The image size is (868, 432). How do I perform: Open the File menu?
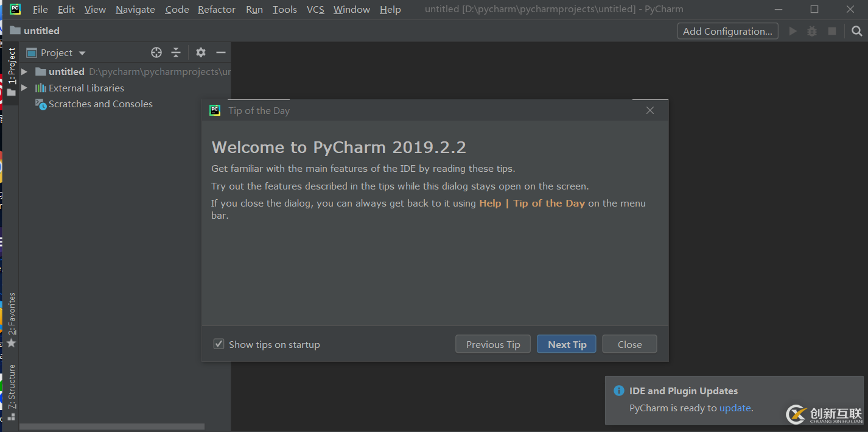(40, 9)
